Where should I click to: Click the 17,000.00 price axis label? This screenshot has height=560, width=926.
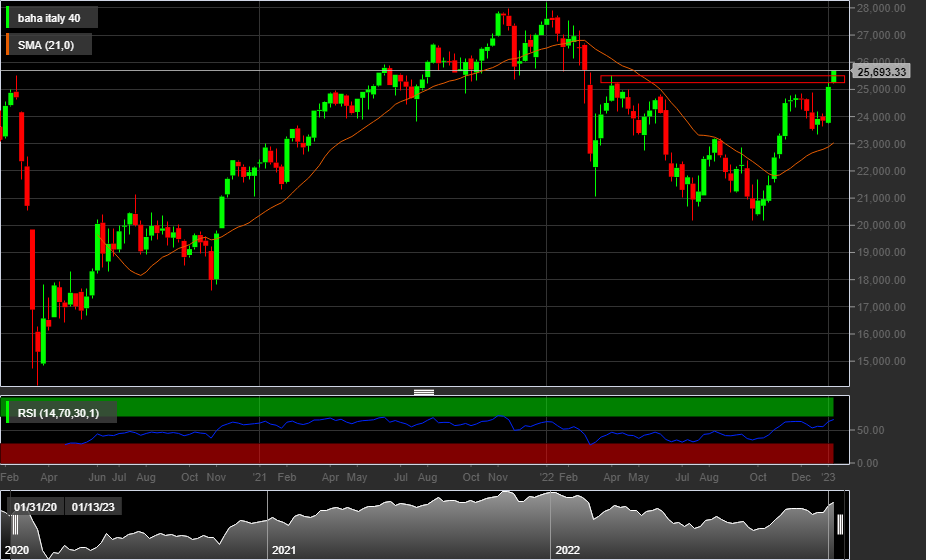881,307
